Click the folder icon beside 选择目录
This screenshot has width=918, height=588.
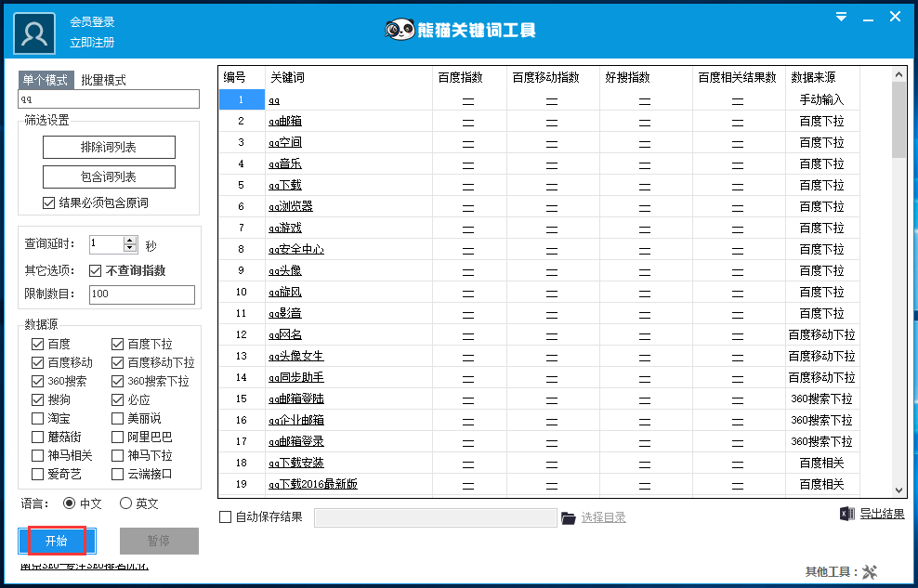pos(568,517)
